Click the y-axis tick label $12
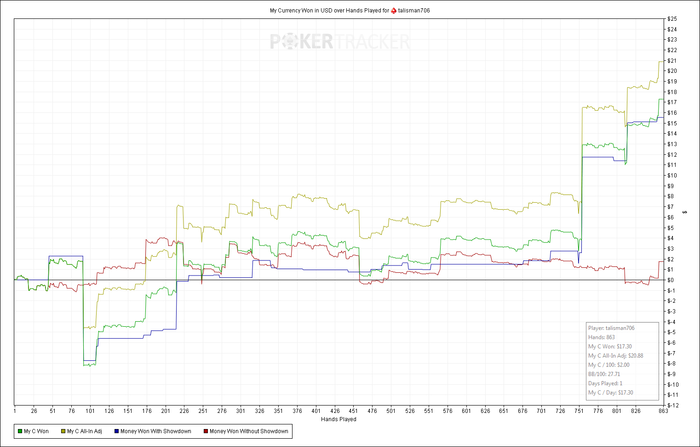 [672, 155]
